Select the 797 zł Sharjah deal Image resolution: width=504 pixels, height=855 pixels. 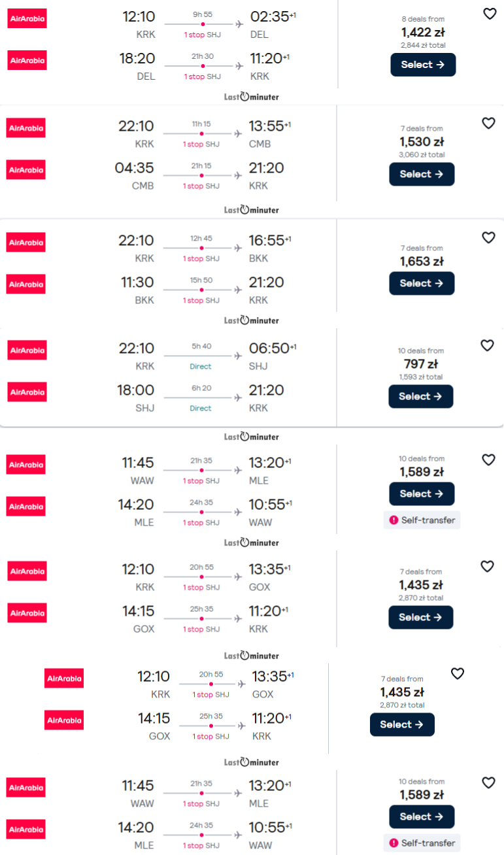click(x=421, y=396)
